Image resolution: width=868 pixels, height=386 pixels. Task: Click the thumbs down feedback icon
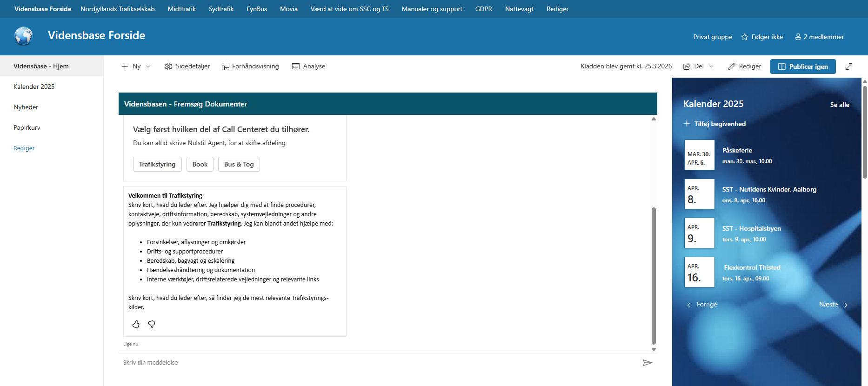[x=152, y=324]
